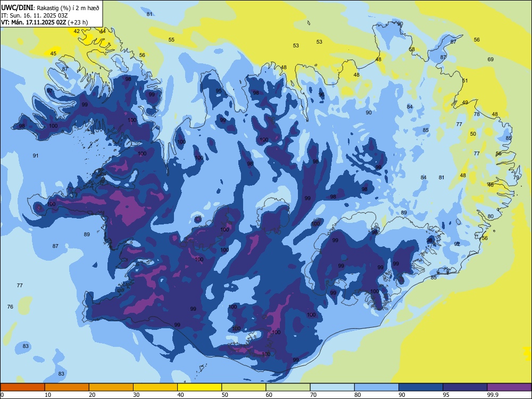Click the pale blue 70–80 legend swatch
Screen dimensions: 532x399
tap(332, 387)
